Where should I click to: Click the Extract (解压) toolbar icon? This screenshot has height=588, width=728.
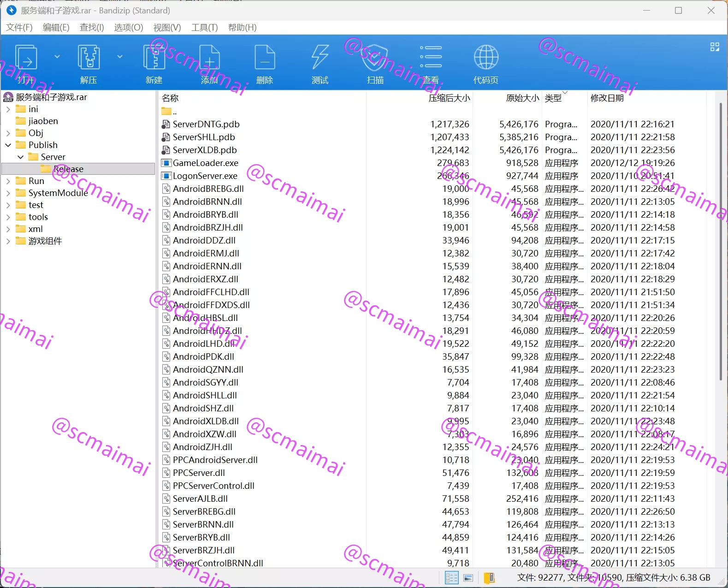click(x=89, y=58)
